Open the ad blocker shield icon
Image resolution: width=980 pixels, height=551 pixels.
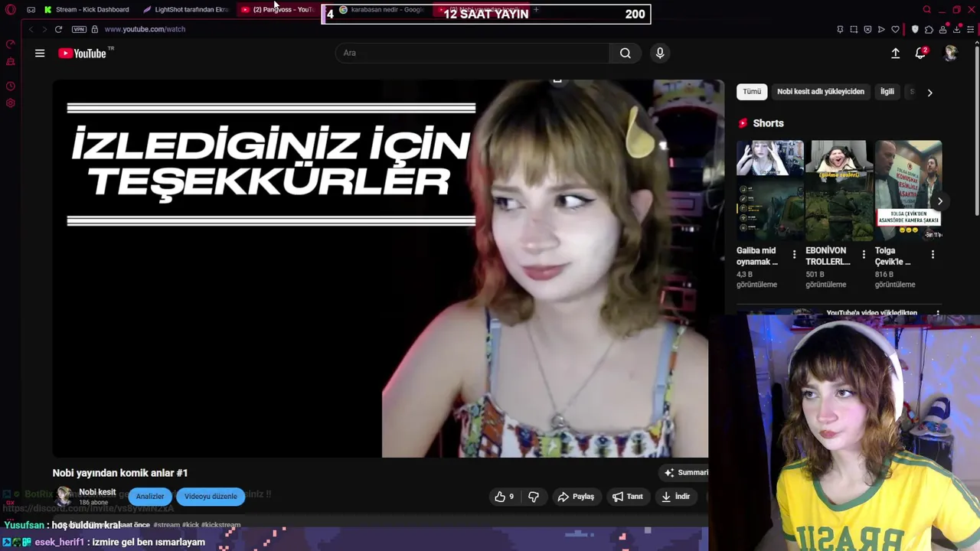click(867, 29)
